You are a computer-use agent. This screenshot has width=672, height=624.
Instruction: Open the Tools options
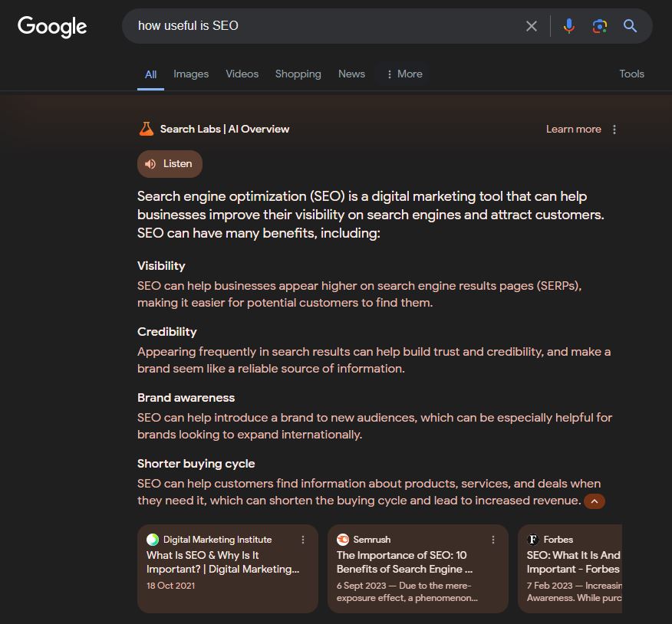pyautogui.click(x=631, y=74)
